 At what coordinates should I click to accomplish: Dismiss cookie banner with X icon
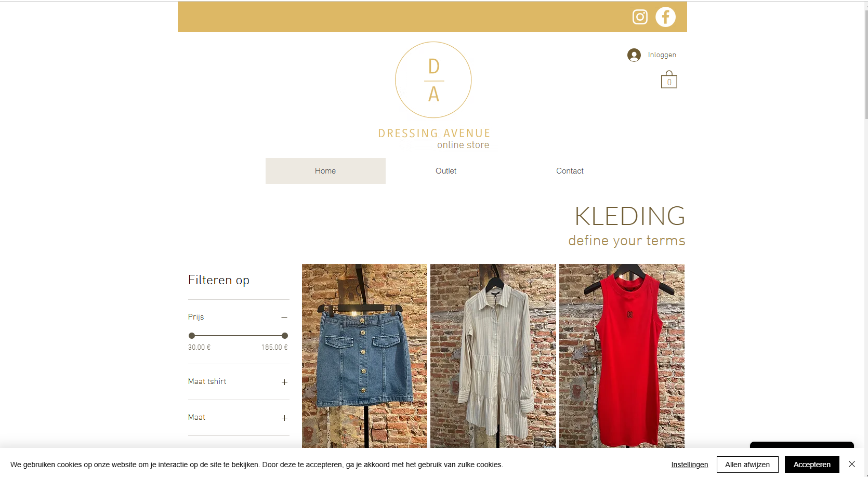point(852,464)
